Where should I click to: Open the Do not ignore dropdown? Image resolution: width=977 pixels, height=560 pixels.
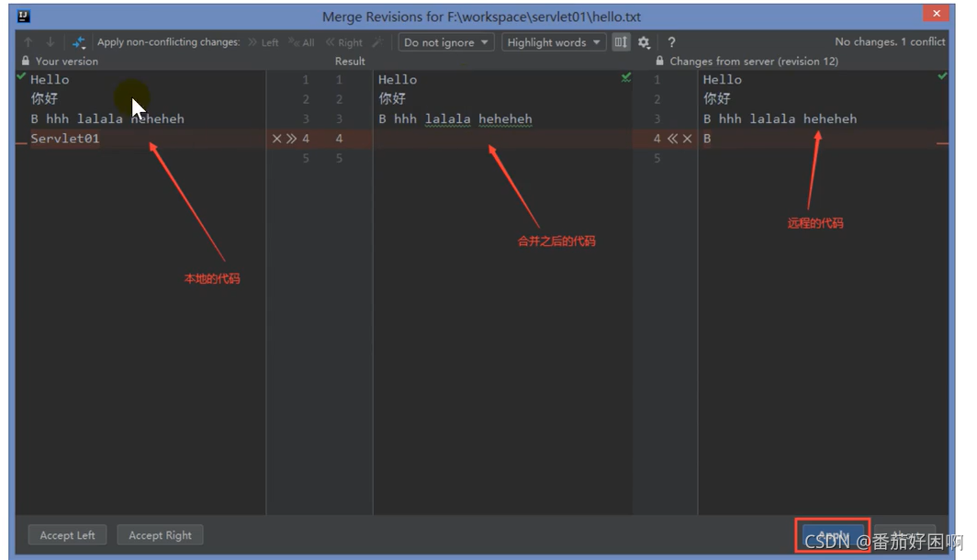click(446, 42)
